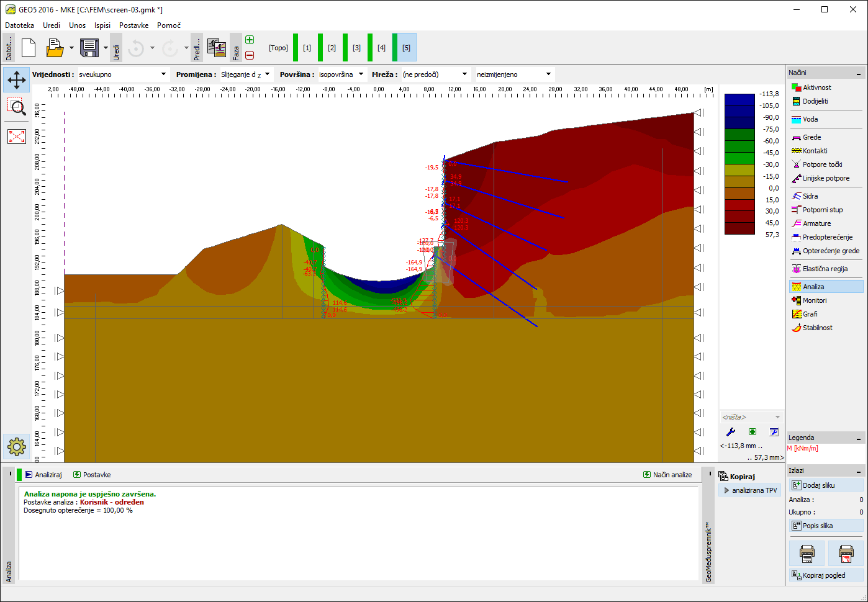Remove construction stage (red minus)

tap(250, 55)
